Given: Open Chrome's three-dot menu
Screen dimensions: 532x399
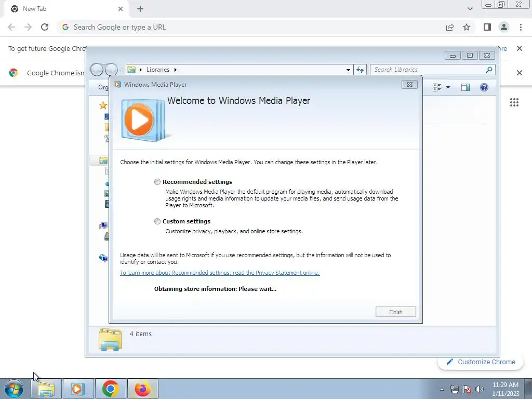Looking at the screenshot, I should [x=521, y=27].
